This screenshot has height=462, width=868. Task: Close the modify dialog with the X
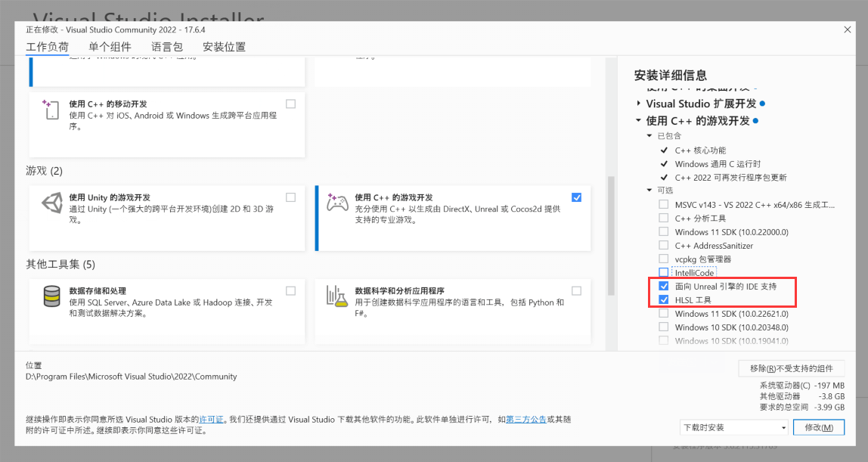847,30
